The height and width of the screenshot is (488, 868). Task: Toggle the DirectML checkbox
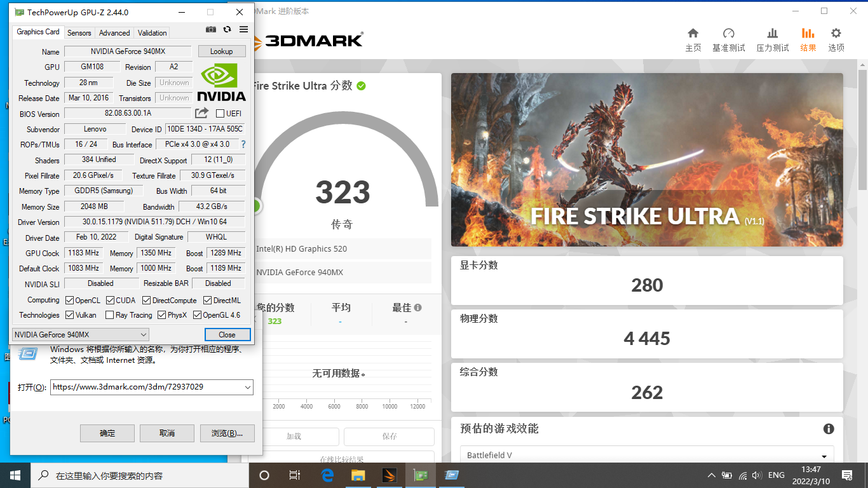point(208,300)
